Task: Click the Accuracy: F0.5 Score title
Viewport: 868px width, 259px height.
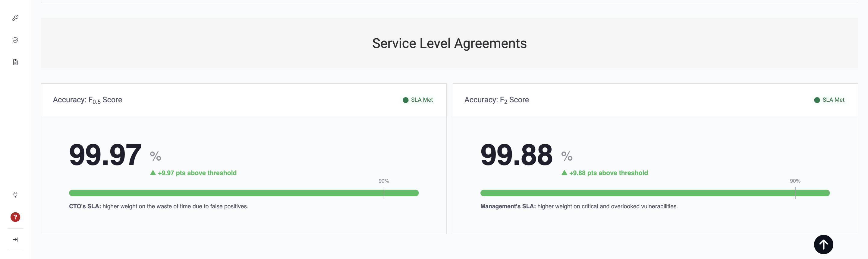Action: click(x=87, y=100)
